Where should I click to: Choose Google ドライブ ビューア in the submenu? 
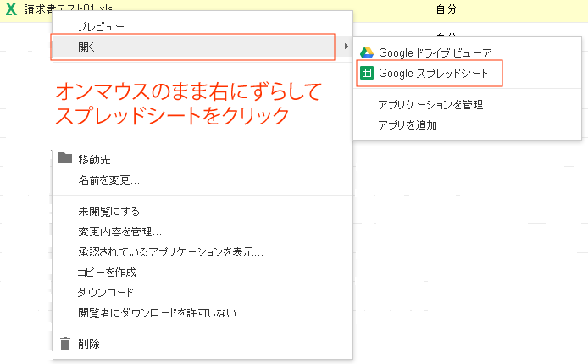[x=435, y=52]
